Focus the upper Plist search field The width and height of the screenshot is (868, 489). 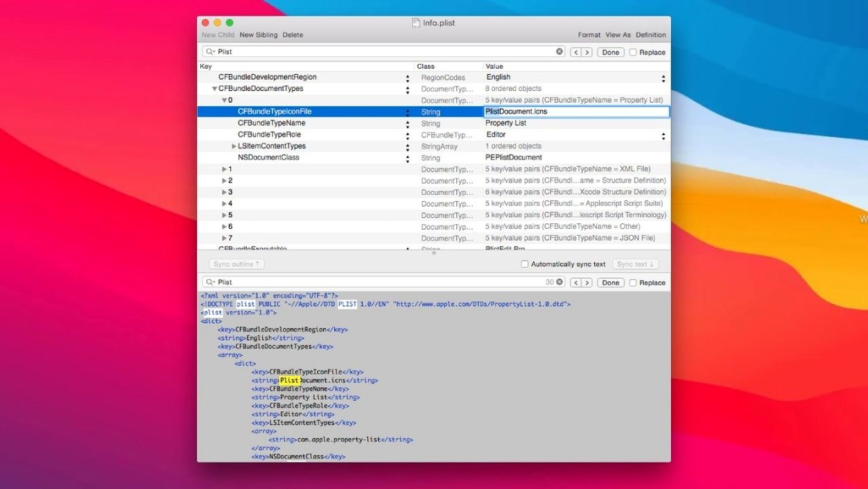pos(384,52)
